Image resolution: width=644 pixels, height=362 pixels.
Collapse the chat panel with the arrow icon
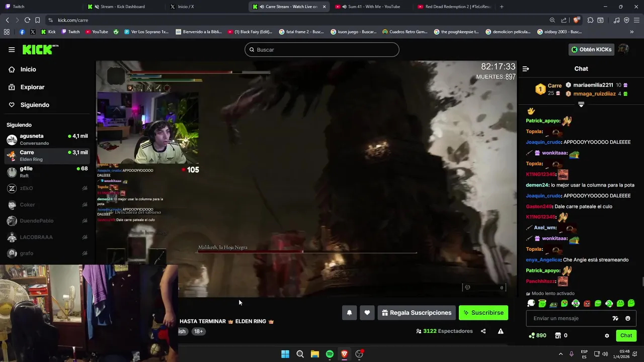tap(526, 69)
